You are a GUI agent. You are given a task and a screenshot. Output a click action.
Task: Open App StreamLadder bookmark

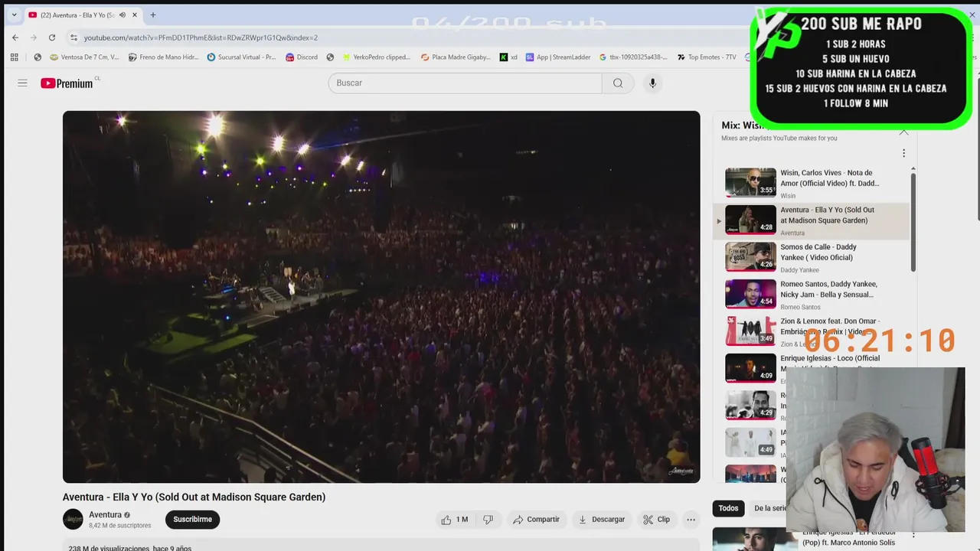point(558,57)
